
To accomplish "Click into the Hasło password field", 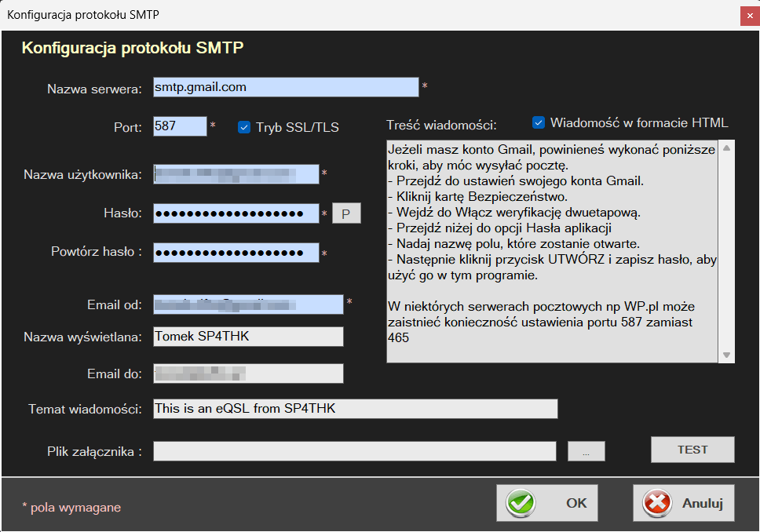I will tap(236, 213).
